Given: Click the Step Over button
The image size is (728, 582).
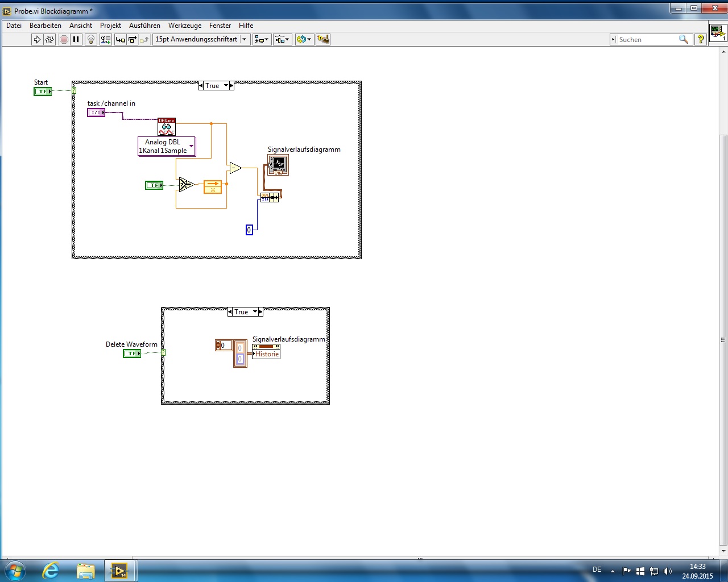Looking at the screenshot, I should (133, 39).
